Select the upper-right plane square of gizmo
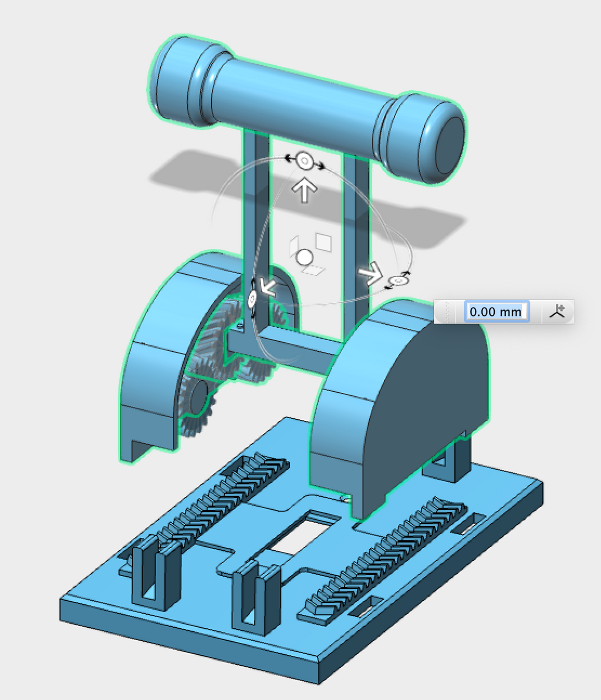The width and height of the screenshot is (601, 700). (x=323, y=241)
